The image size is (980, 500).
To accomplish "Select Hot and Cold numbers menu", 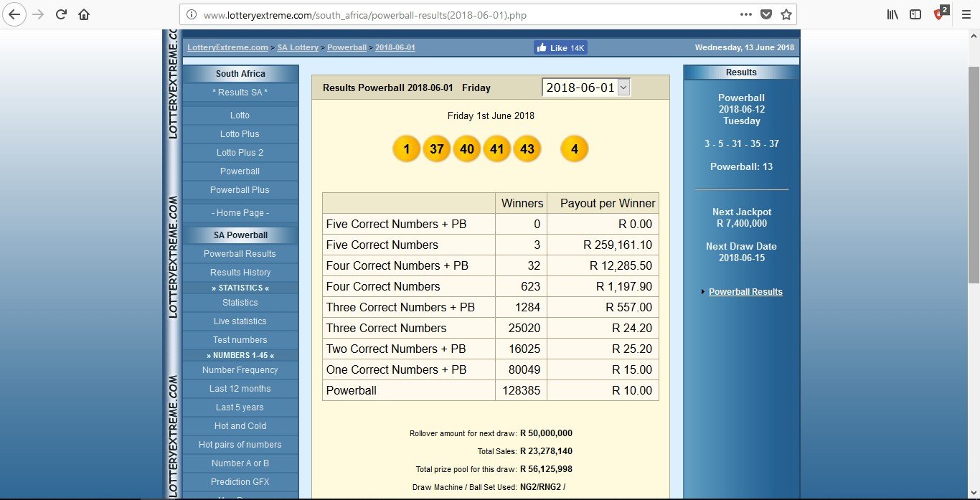I will (x=240, y=426).
